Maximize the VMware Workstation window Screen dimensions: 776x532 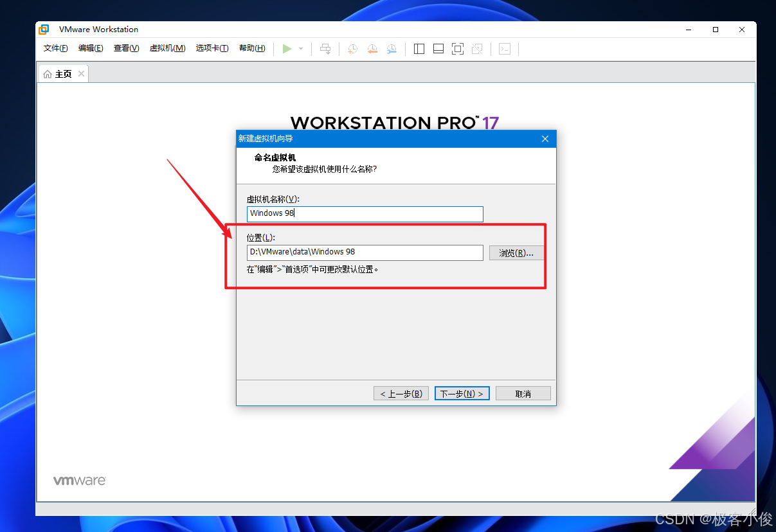pos(716,30)
